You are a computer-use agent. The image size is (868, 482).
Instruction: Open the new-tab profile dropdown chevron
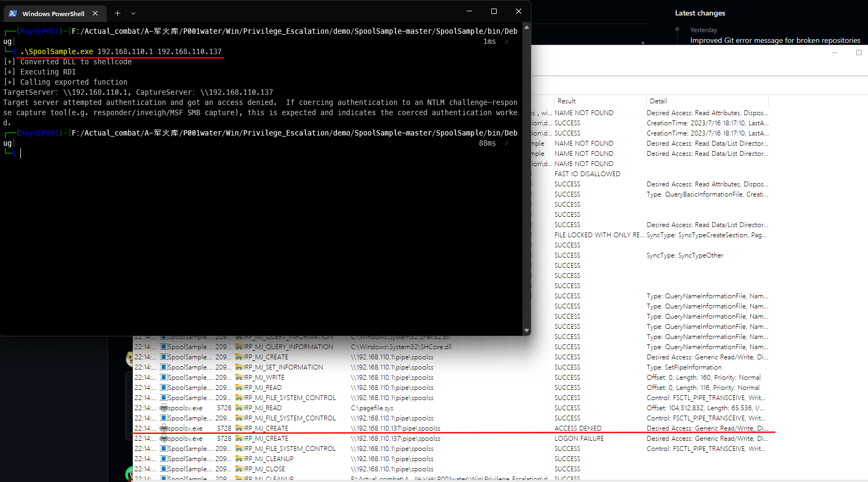[x=133, y=13]
